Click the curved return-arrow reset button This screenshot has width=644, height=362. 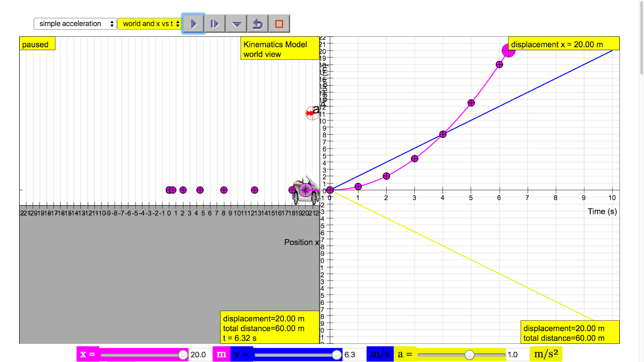click(x=258, y=24)
